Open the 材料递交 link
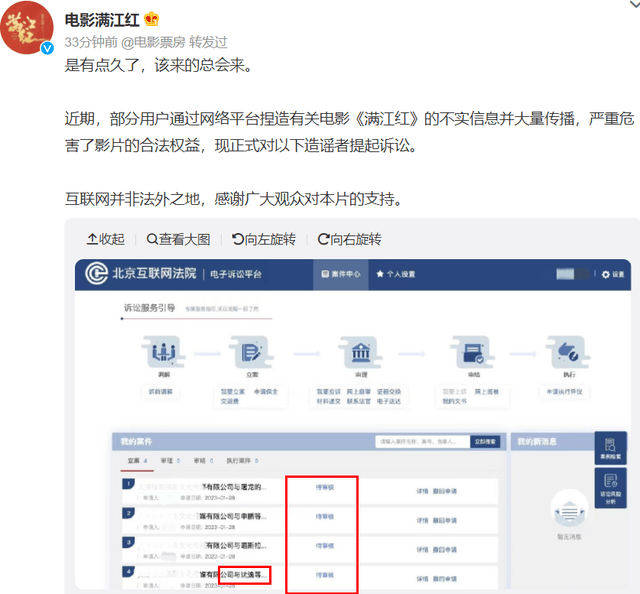Viewport: 640px width, 594px height. (329, 401)
